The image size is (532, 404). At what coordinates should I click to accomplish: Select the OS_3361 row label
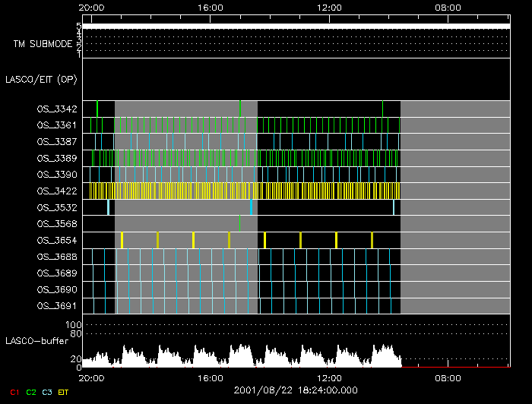pyautogui.click(x=56, y=125)
